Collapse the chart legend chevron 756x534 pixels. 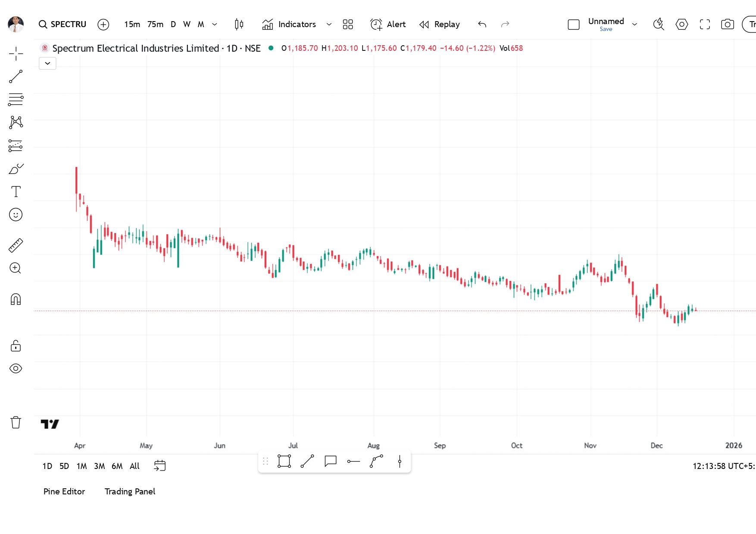click(47, 63)
